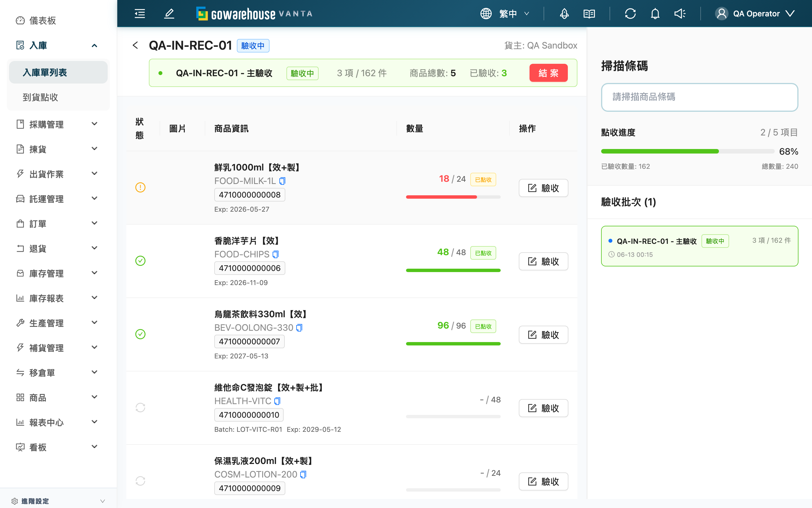Click the pencil edit icon in header
The width and height of the screenshot is (812, 508).
[169, 14]
